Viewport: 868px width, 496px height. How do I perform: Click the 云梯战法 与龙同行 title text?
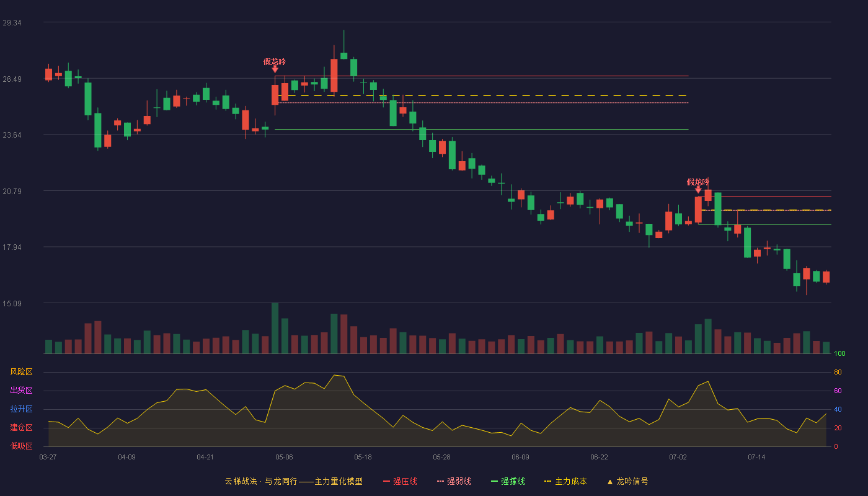[x=261, y=482]
